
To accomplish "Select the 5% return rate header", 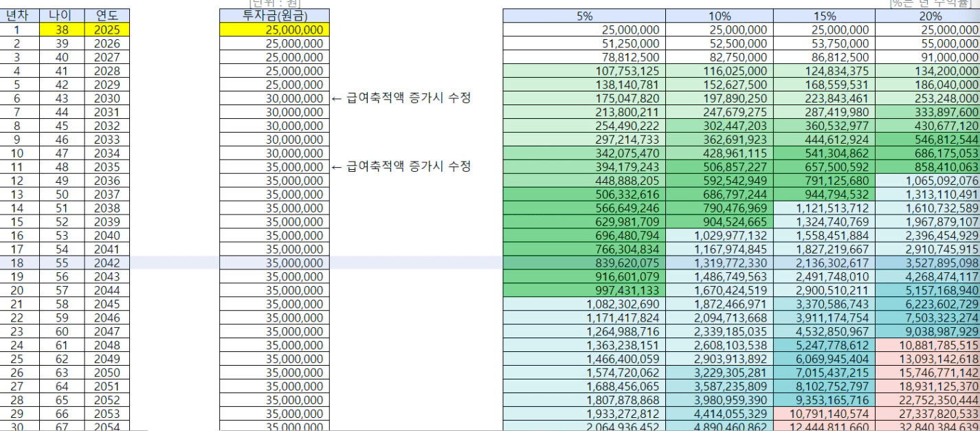I will coord(584,16).
